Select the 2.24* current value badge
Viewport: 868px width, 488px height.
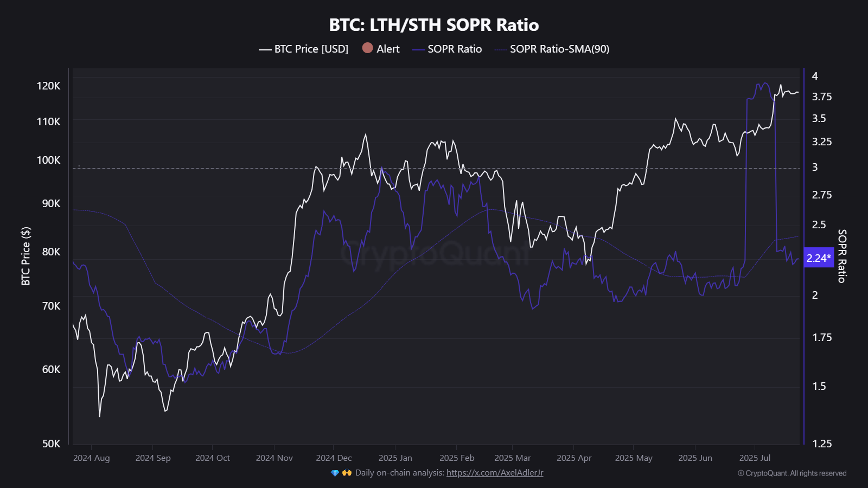[818, 258]
